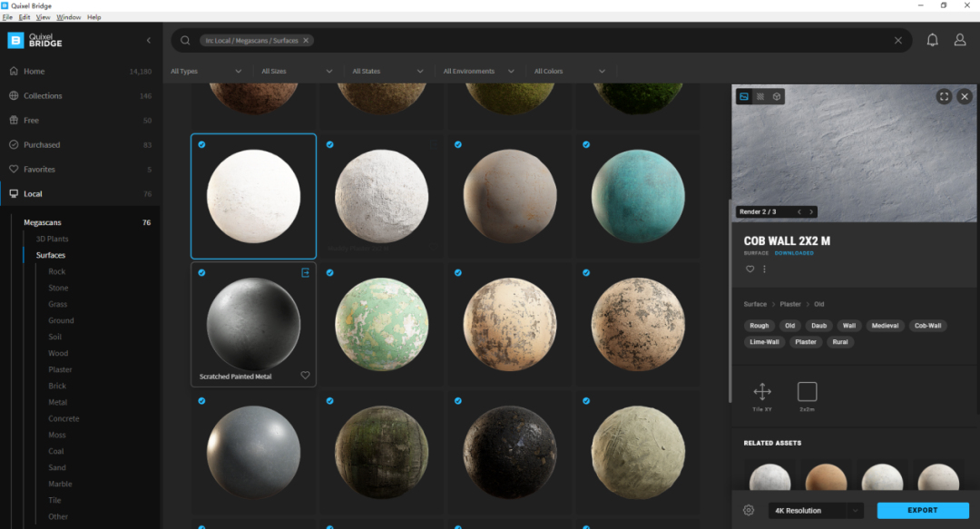Image resolution: width=980 pixels, height=529 pixels.
Task: Click the asset grid vertical scrollbar
Action: tap(730, 301)
